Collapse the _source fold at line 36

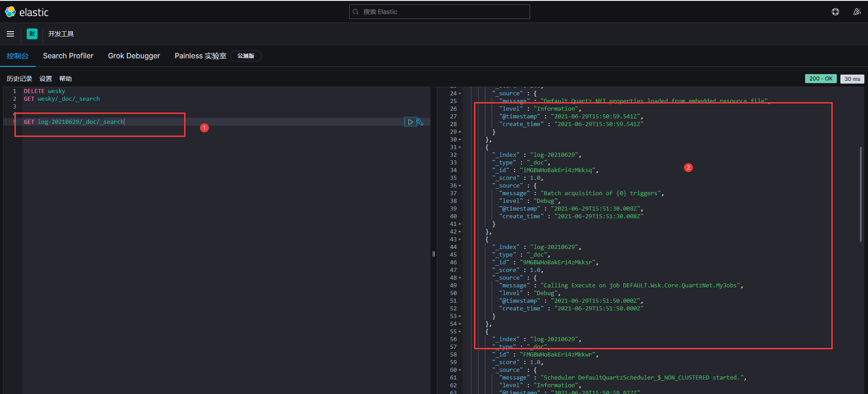pos(460,186)
